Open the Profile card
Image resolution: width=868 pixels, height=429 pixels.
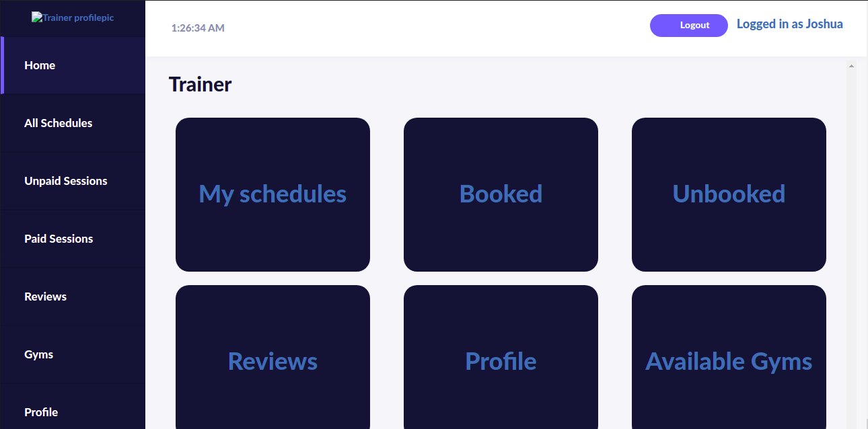tap(501, 361)
